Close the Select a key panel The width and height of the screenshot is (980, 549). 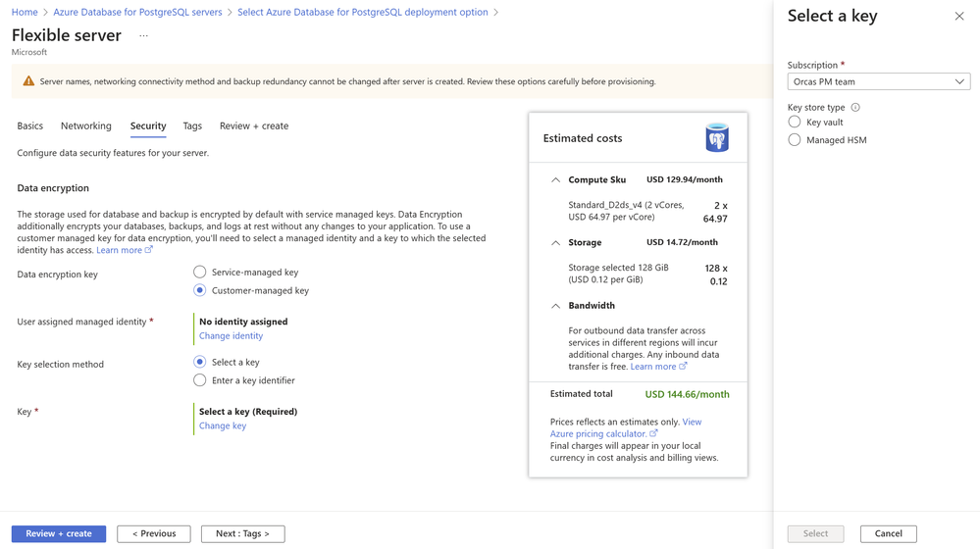tap(958, 17)
